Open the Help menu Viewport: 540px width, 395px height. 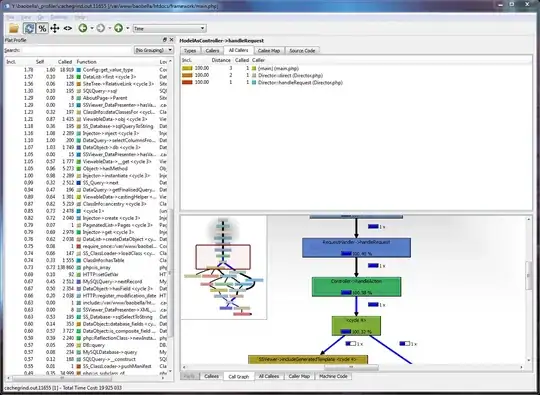pos(80,17)
